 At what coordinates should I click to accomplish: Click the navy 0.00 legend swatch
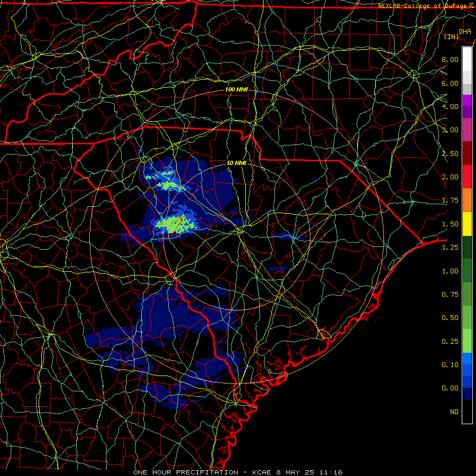[x=467, y=394]
